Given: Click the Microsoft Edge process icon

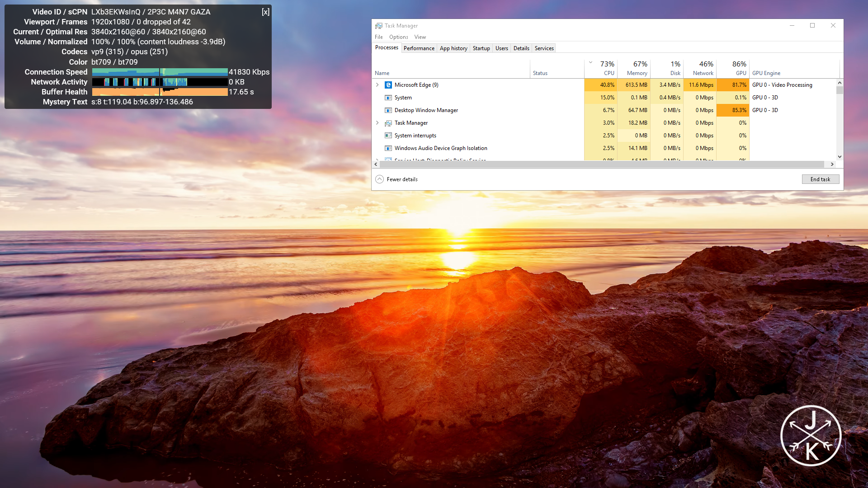Looking at the screenshot, I should [x=388, y=85].
